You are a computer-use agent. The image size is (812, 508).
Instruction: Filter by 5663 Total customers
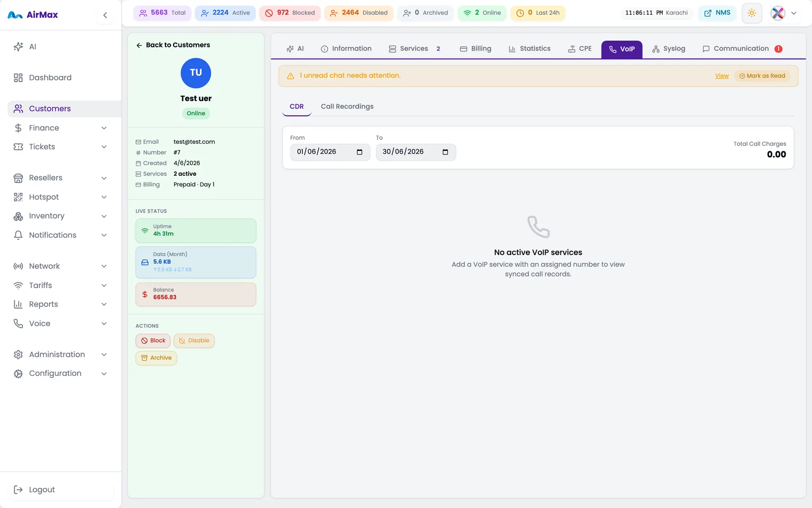tap(162, 13)
